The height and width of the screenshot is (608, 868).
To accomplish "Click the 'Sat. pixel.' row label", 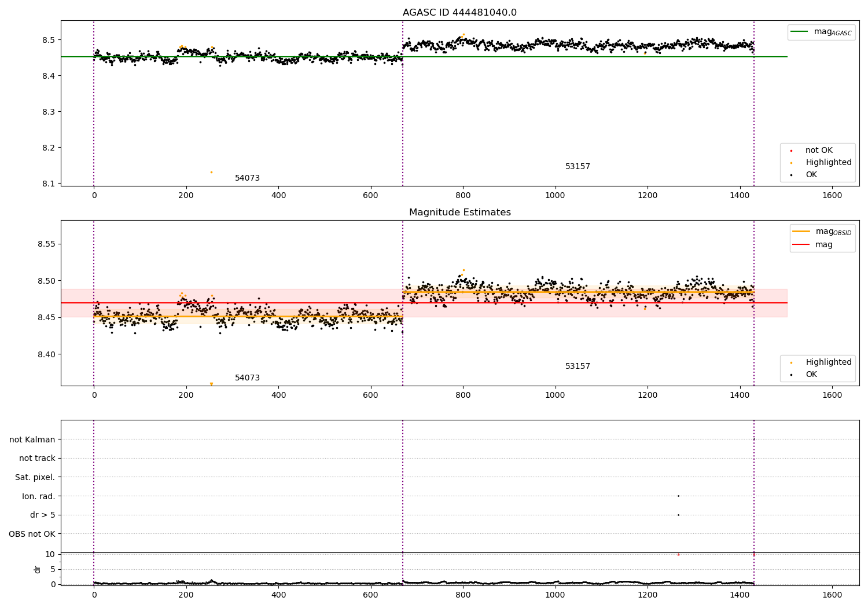I will tap(35, 478).
